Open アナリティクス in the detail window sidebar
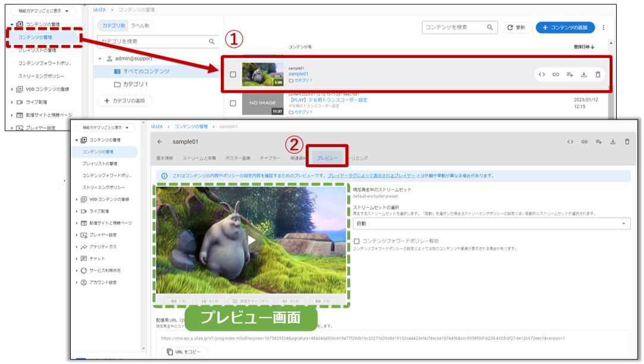The height and width of the screenshot is (364, 644). pyautogui.click(x=103, y=247)
